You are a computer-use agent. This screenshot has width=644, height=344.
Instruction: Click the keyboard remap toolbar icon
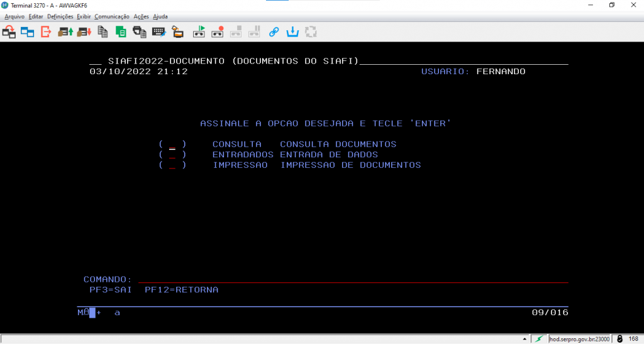coord(158,31)
